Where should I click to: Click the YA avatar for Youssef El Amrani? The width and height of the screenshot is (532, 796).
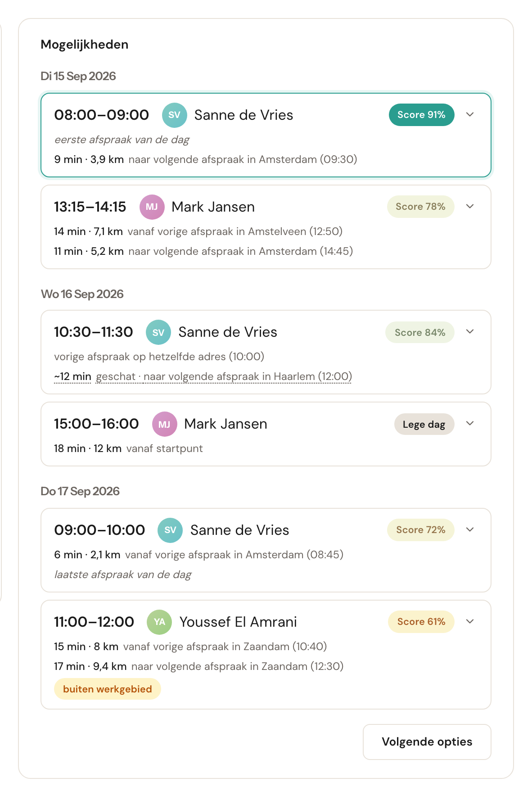[x=159, y=622]
